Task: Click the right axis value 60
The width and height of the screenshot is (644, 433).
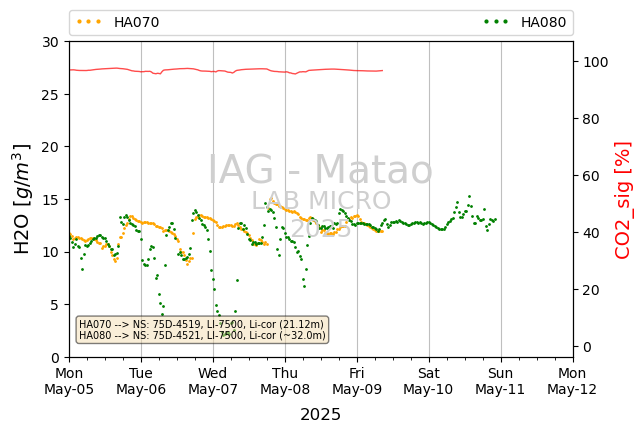Action: pyautogui.click(x=591, y=176)
